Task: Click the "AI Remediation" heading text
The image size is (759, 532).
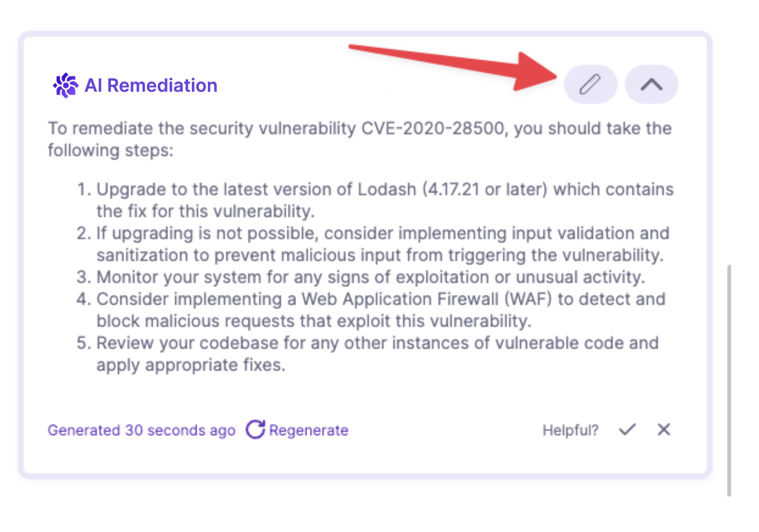Action: click(151, 86)
